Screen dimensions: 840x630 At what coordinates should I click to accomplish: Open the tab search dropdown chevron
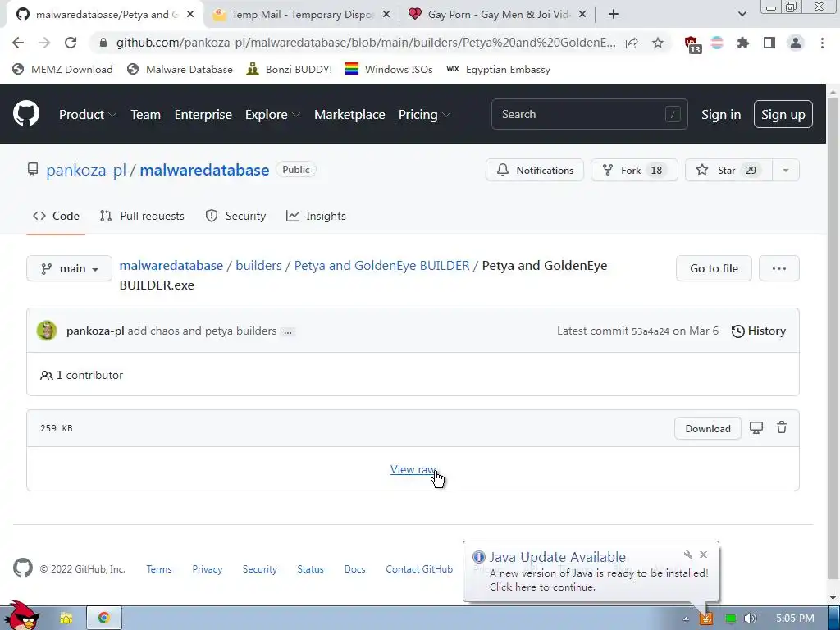click(x=742, y=14)
